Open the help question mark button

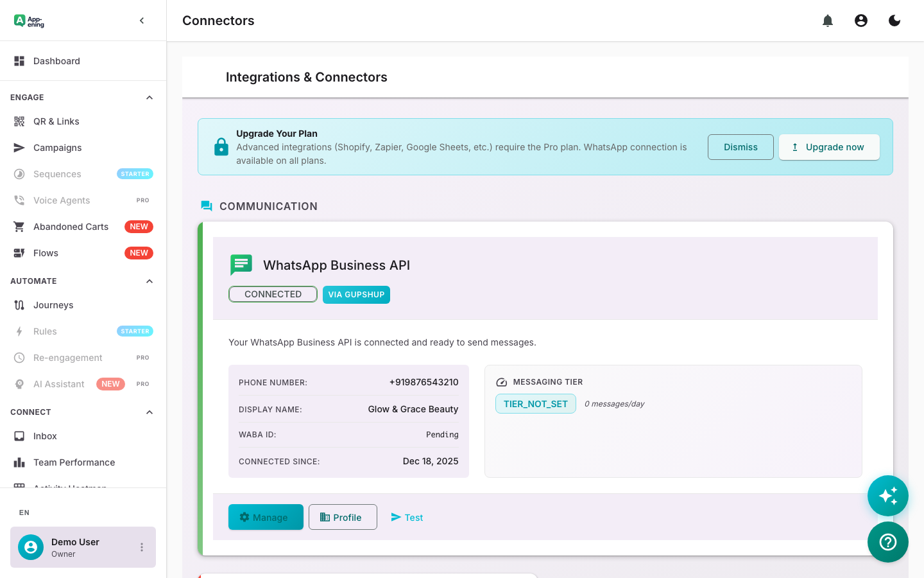click(887, 542)
